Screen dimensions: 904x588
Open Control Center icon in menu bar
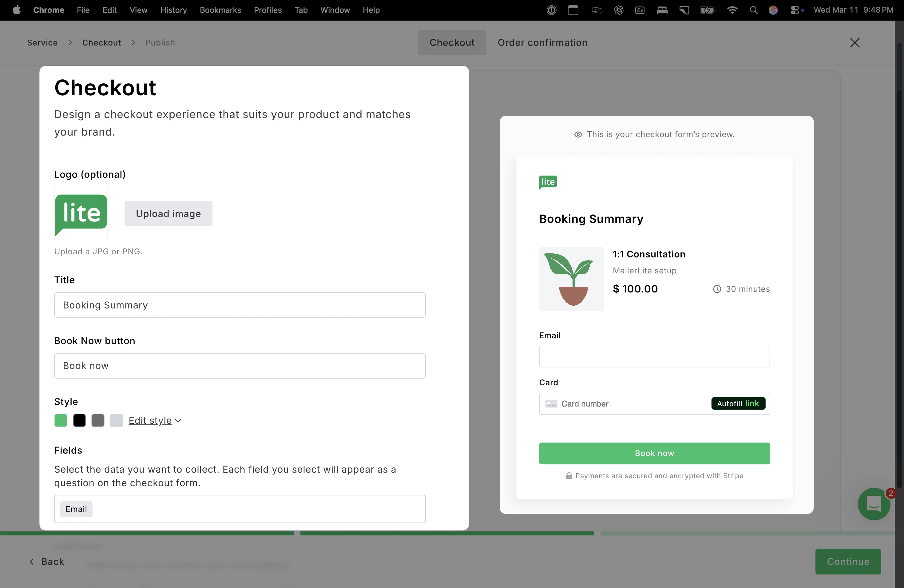(795, 10)
